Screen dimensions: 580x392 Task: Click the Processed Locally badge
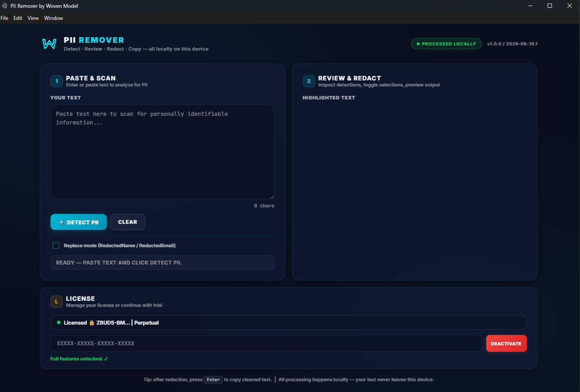pos(446,44)
